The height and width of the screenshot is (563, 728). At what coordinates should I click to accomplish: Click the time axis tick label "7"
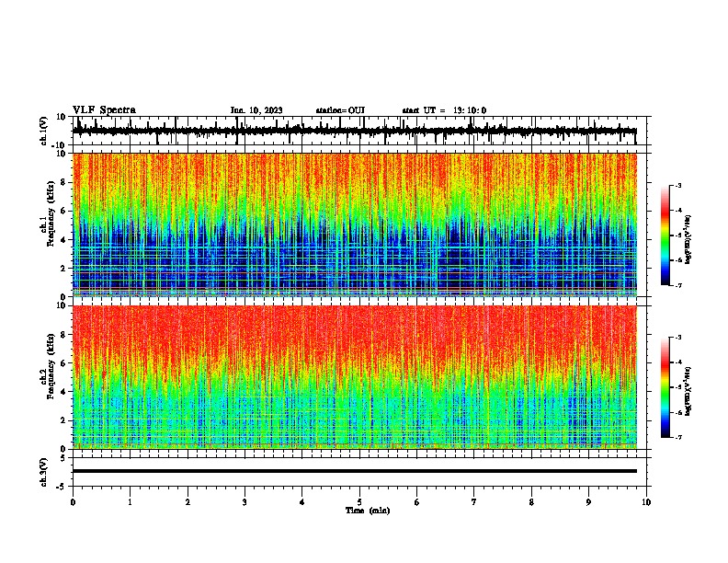(474, 502)
